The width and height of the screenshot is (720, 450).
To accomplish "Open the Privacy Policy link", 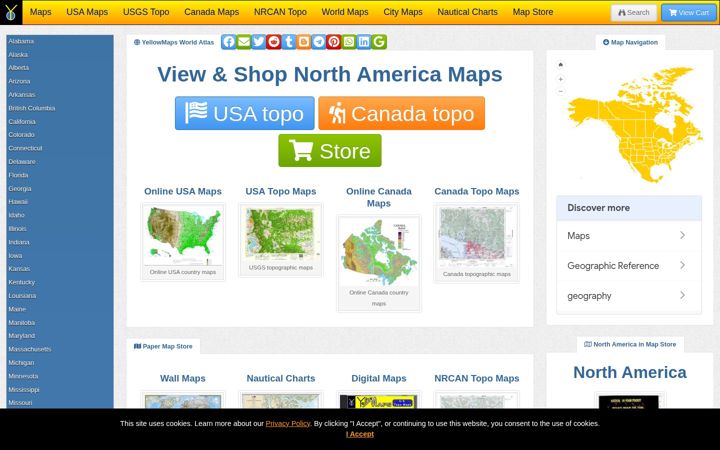I will (287, 423).
